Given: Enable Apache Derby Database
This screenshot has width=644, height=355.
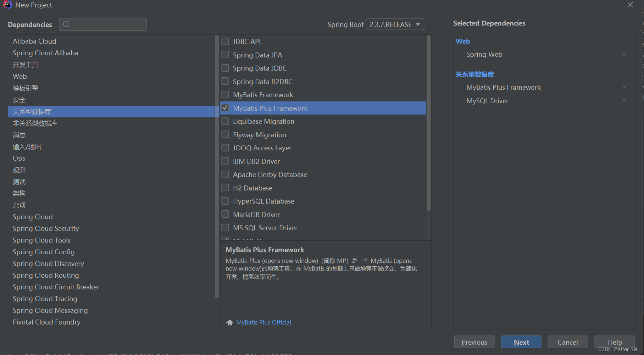Looking at the screenshot, I should (225, 174).
